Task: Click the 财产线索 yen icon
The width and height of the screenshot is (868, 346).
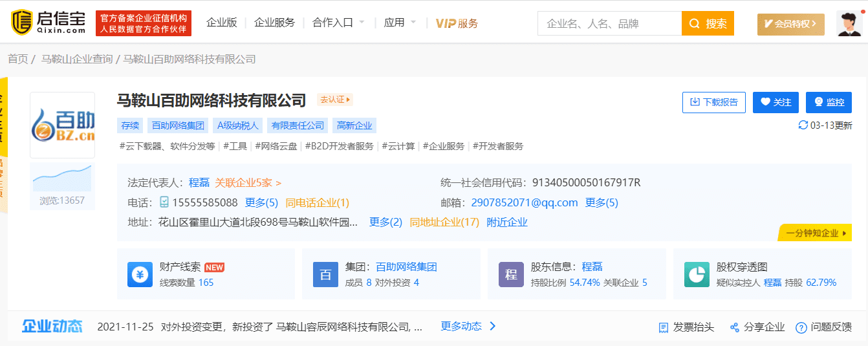Action: (140, 274)
